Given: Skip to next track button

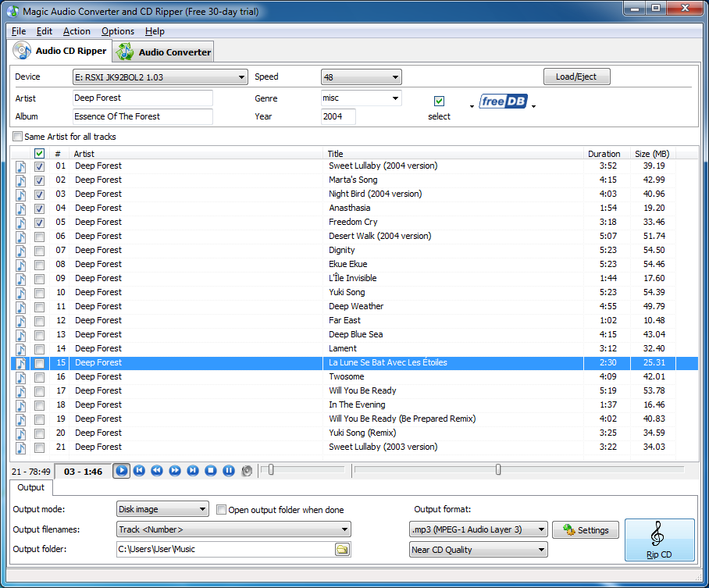Looking at the screenshot, I should 193,471.
